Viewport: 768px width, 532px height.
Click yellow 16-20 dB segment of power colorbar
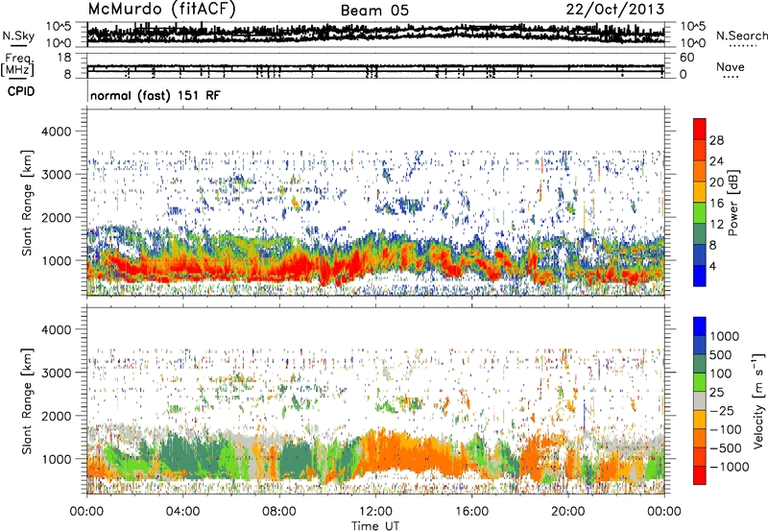click(700, 192)
